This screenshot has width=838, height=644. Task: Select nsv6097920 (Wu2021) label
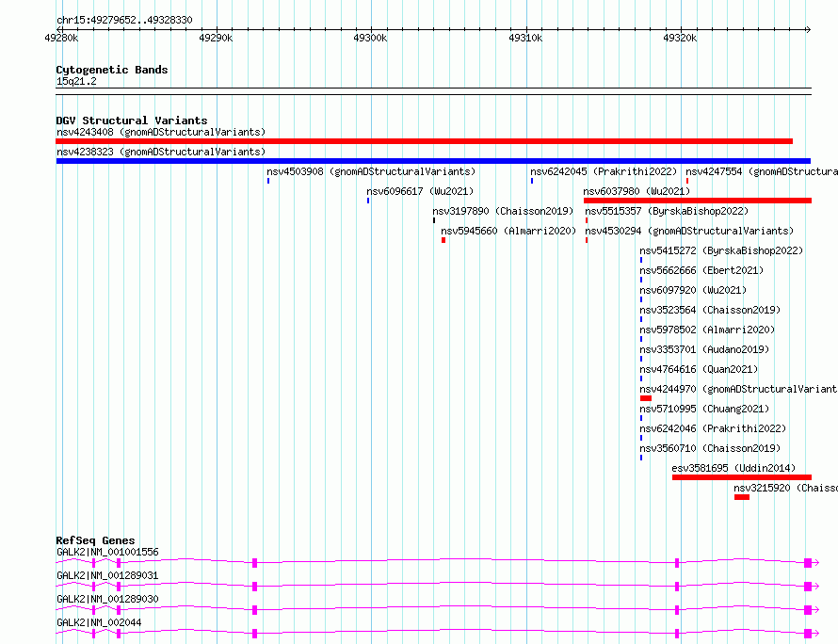[x=693, y=290]
